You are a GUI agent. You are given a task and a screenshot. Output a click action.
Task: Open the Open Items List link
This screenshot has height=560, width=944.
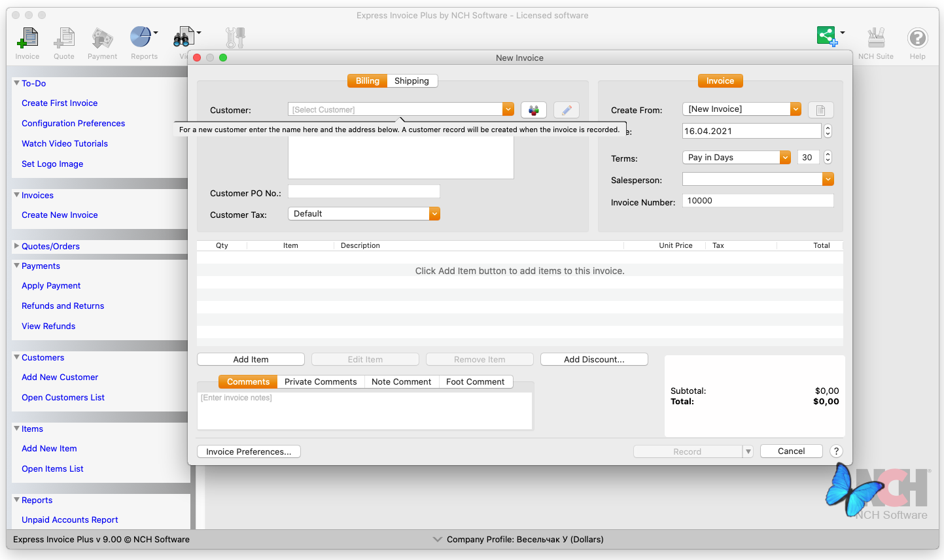tap(52, 468)
